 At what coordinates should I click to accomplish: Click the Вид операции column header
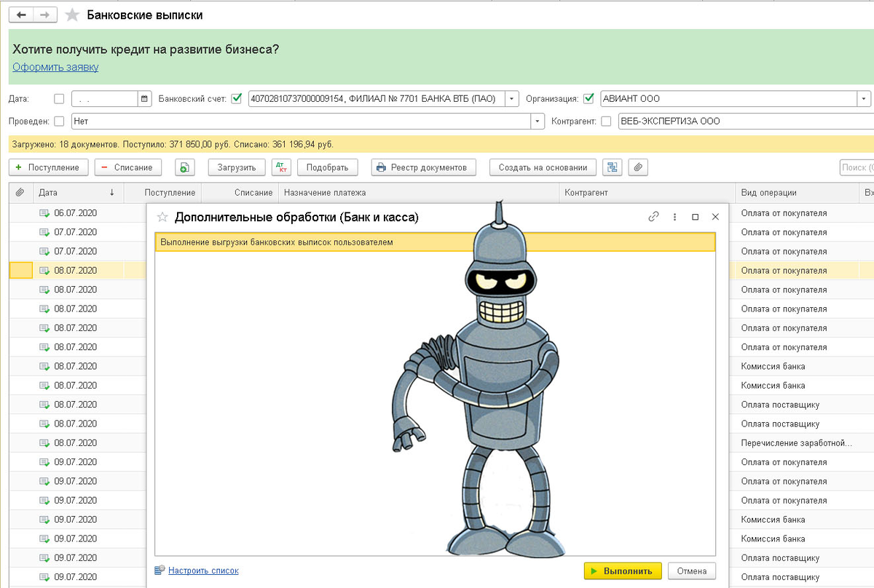pos(797,193)
